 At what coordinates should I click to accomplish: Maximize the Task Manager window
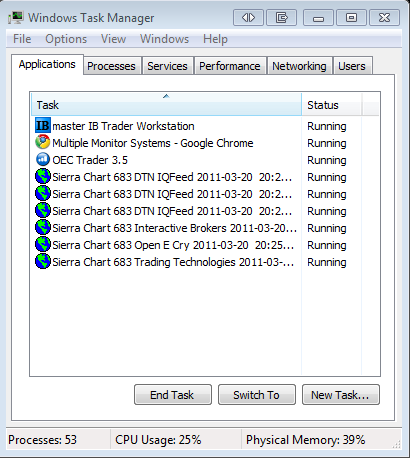[x=351, y=17]
